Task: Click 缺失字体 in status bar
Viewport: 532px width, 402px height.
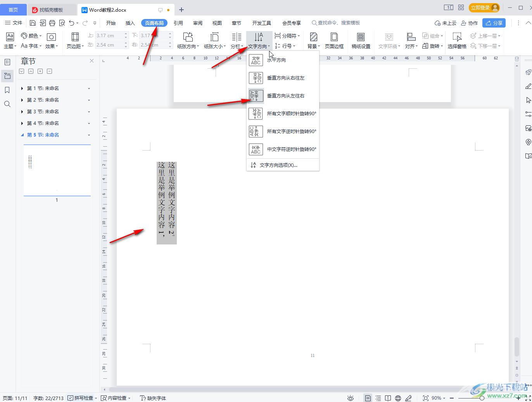Action: tap(153, 398)
